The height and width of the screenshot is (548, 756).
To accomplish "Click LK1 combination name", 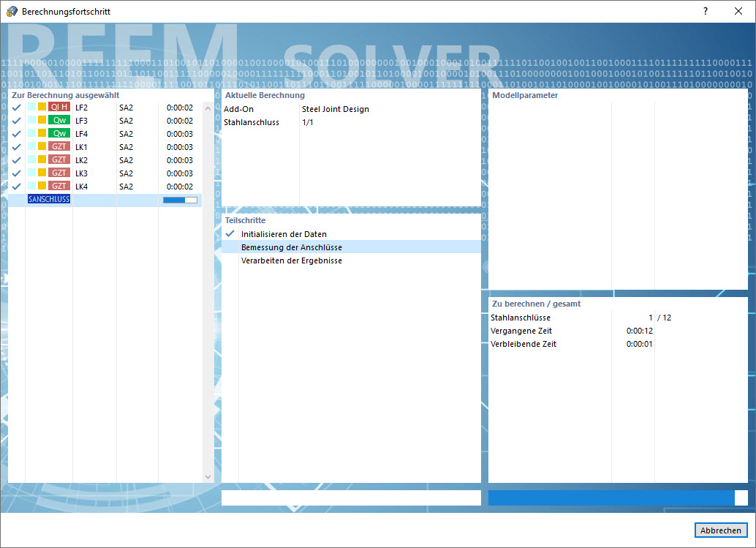I will [x=81, y=147].
